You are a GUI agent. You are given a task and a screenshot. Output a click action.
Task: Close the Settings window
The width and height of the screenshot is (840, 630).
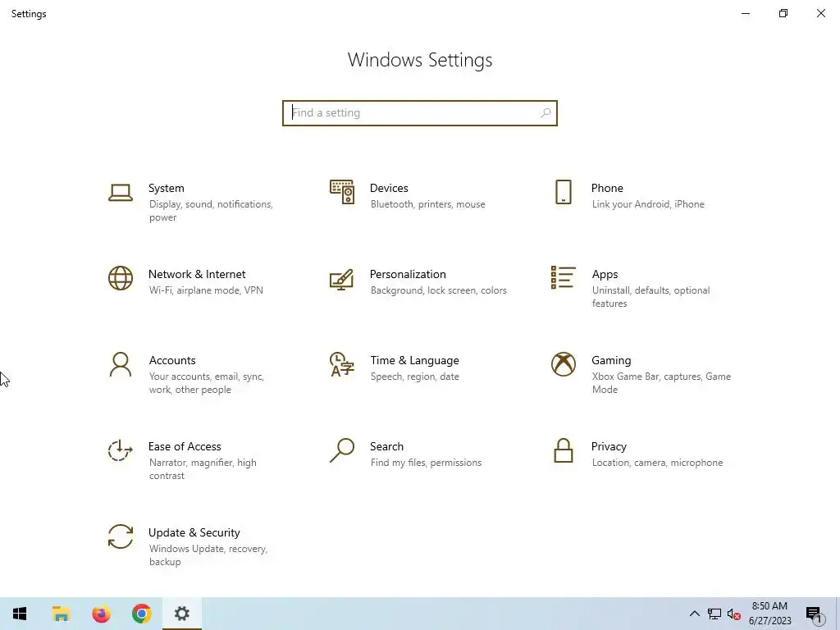point(820,13)
